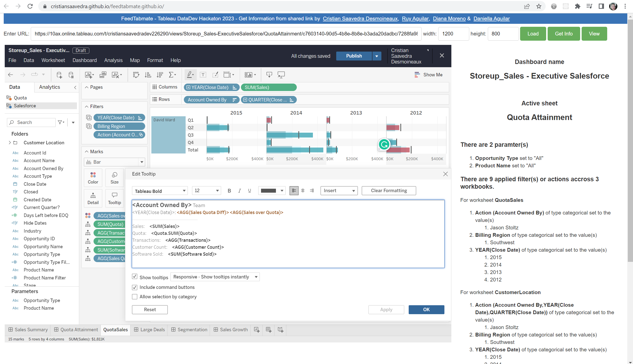Image resolution: width=633 pixels, height=364 pixels.
Task: Uncheck the Show tooltips checkbox
Action: [x=134, y=277]
